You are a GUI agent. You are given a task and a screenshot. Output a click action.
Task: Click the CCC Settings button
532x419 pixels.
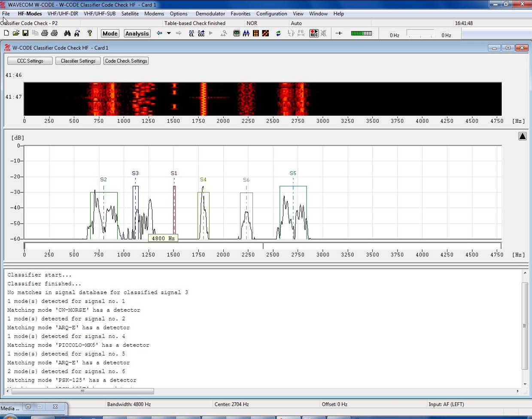(30, 61)
